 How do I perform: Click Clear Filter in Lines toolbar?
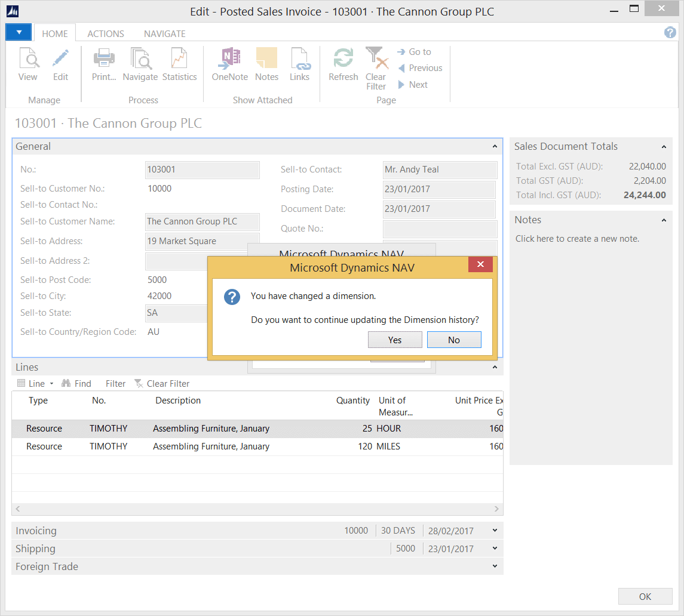pyautogui.click(x=162, y=384)
